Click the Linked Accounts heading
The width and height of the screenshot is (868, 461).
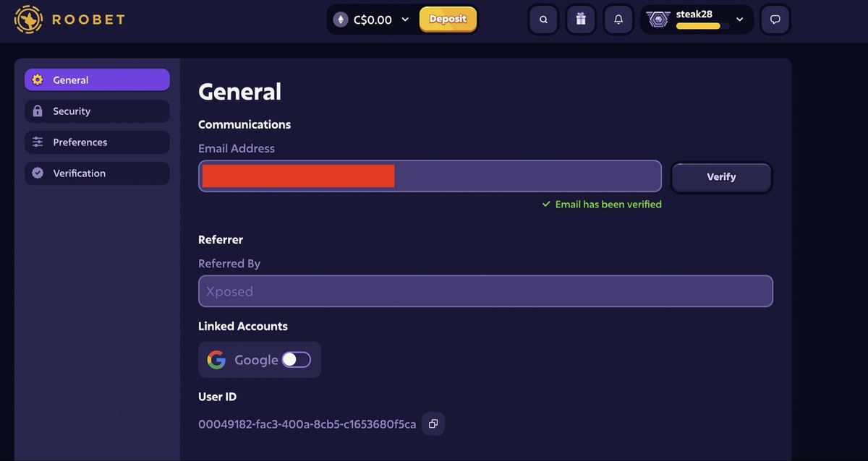click(x=243, y=326)
